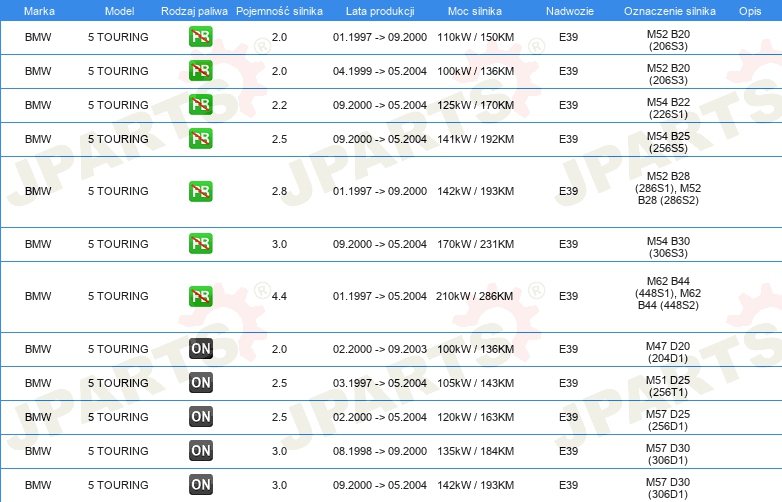Click the Pojemność silnika column header
The image size is (782, 502).
tap(279, 11)
